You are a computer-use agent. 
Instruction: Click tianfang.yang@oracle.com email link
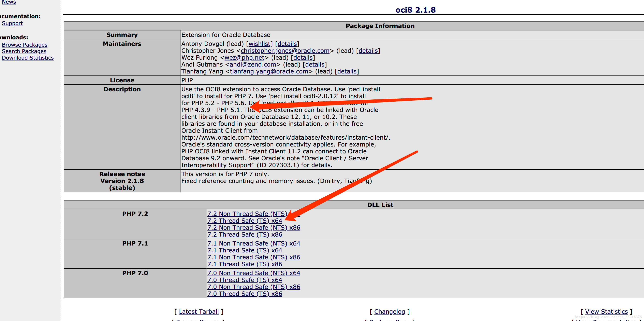click(269, 72)
